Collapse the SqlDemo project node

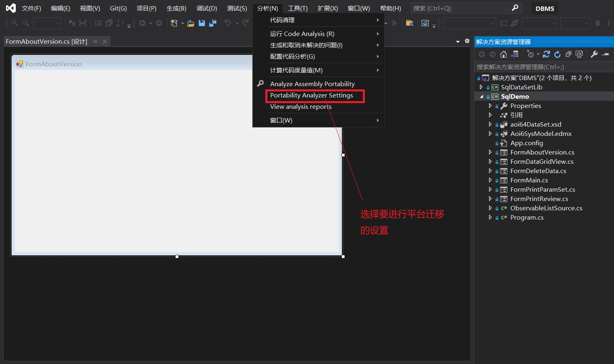(x=481, y=97)
